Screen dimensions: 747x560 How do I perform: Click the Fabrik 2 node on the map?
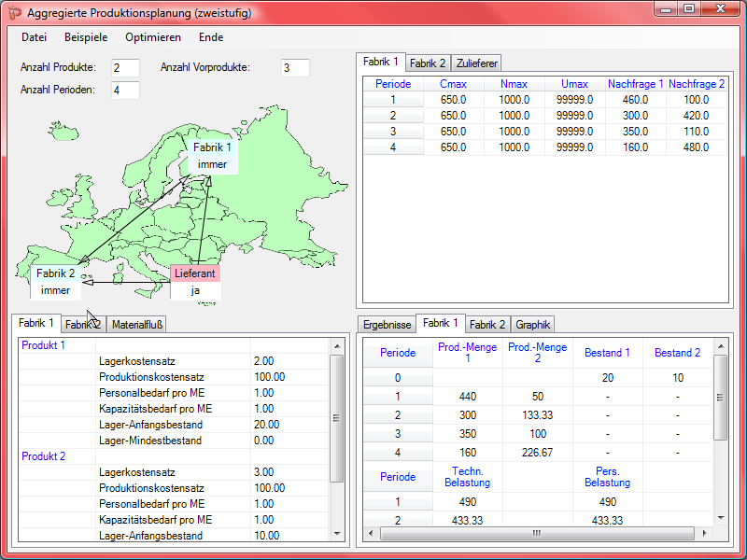55,281
